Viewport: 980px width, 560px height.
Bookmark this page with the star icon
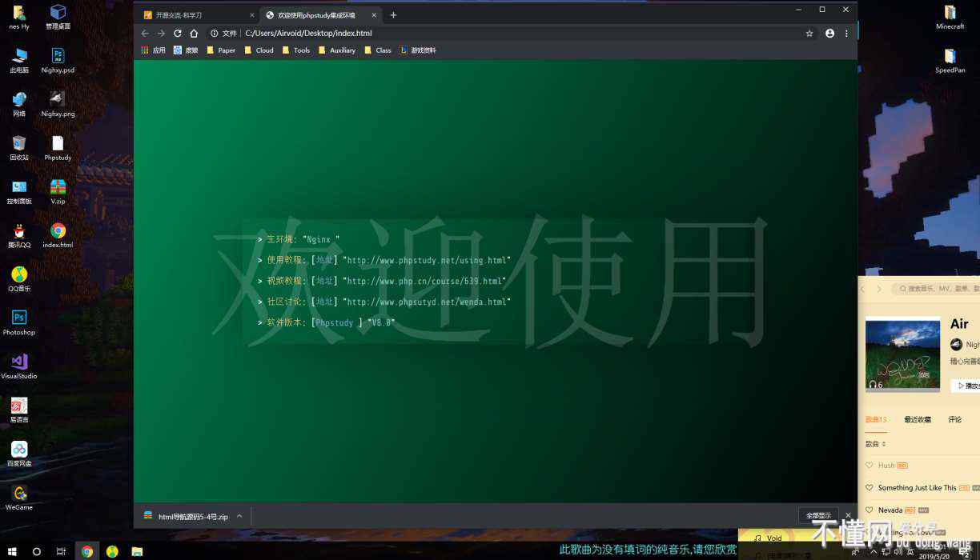[809, 34]
